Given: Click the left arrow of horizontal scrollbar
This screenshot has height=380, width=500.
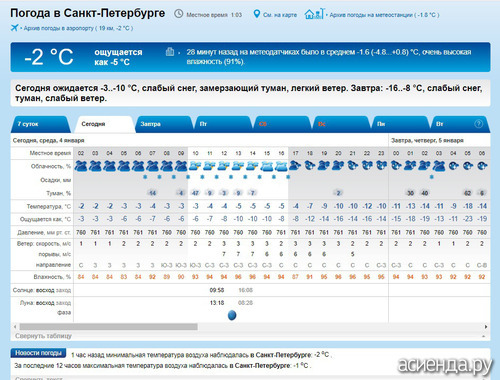Looking at the screenshot, I should [x=15, y=327].
